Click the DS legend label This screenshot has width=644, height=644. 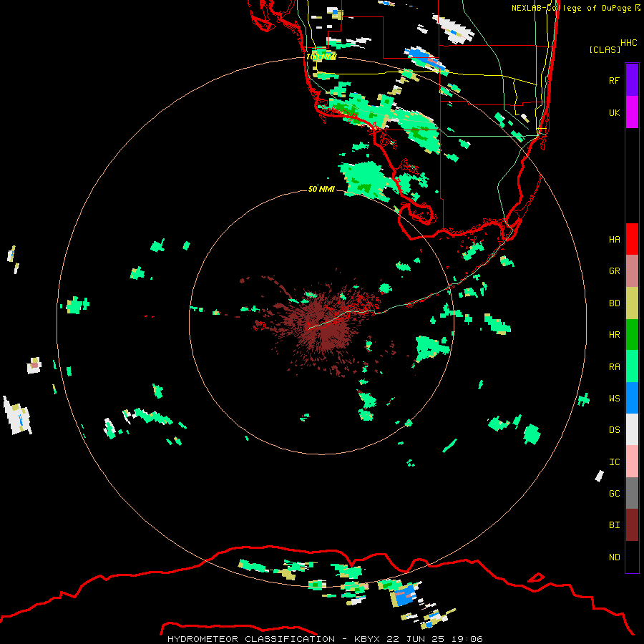click(614, 430)
